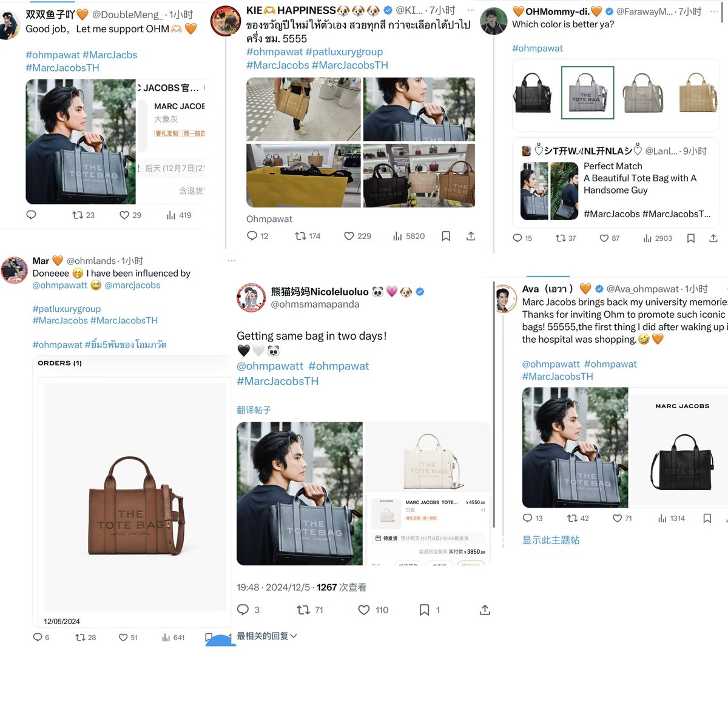Share the OHMommy-di tweet
Image resolution: width=728 pixels, height=717 pixels.
pyautogui.click(x=713, y=238)
